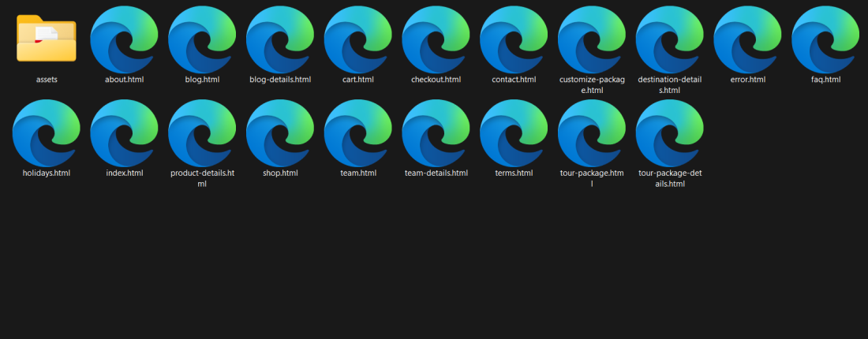
Task: Click the cart.html Edge icon
Action: (x=358, y=40)
